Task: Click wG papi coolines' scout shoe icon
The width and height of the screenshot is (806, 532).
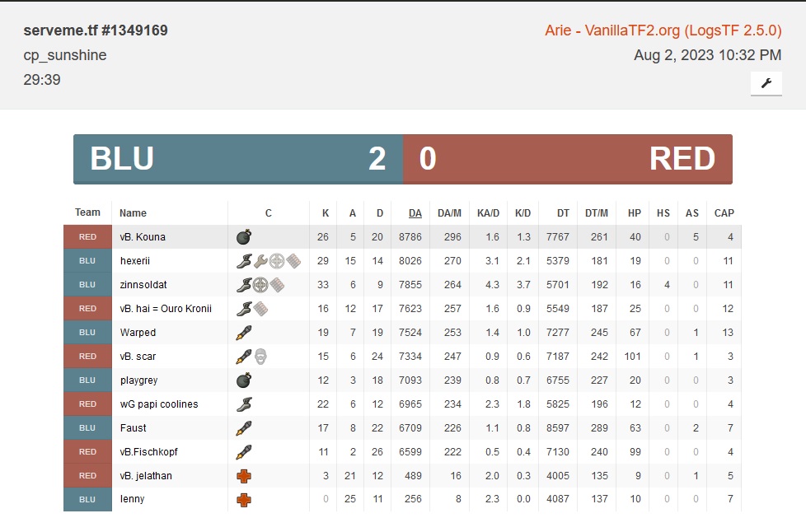Action: (x=244, y=404)
